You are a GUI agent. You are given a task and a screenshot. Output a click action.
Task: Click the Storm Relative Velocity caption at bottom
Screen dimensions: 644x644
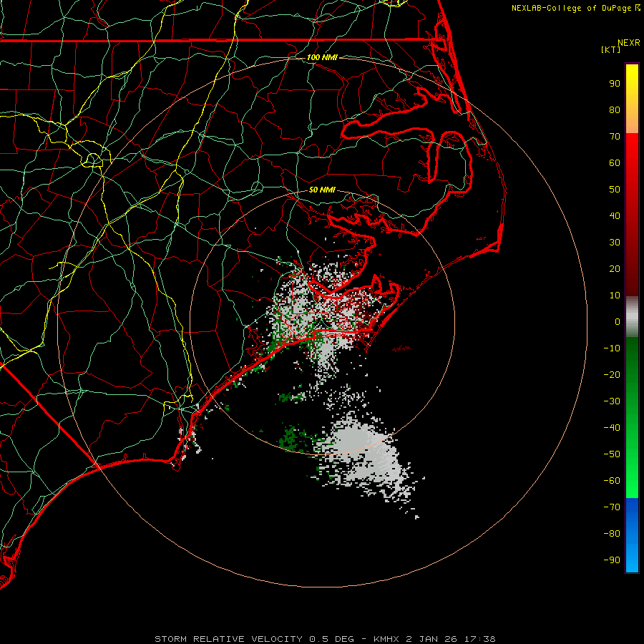coord(325,639)
